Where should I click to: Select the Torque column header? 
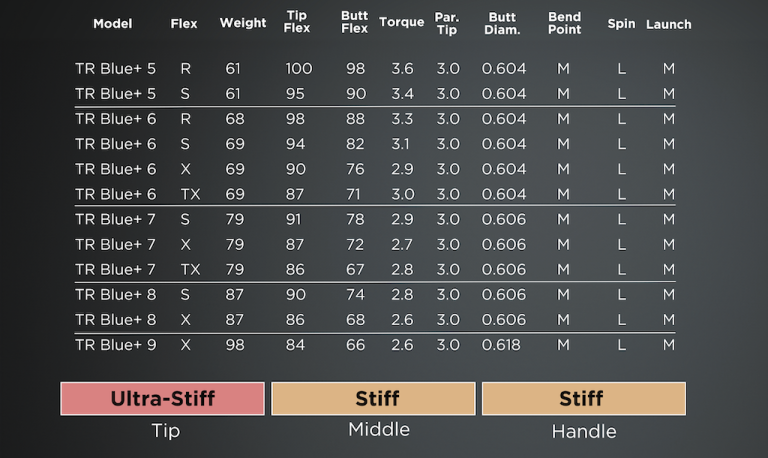click(x=402, y=23)
